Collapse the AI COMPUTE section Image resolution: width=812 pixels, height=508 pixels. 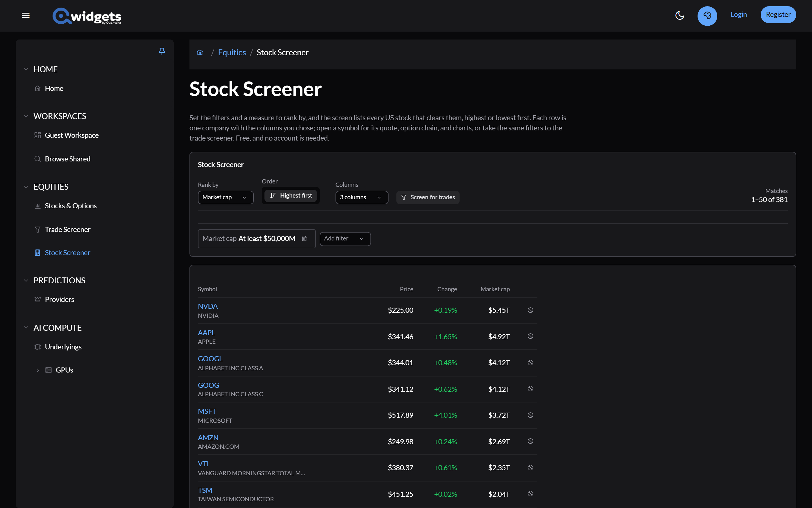(26, 328)
